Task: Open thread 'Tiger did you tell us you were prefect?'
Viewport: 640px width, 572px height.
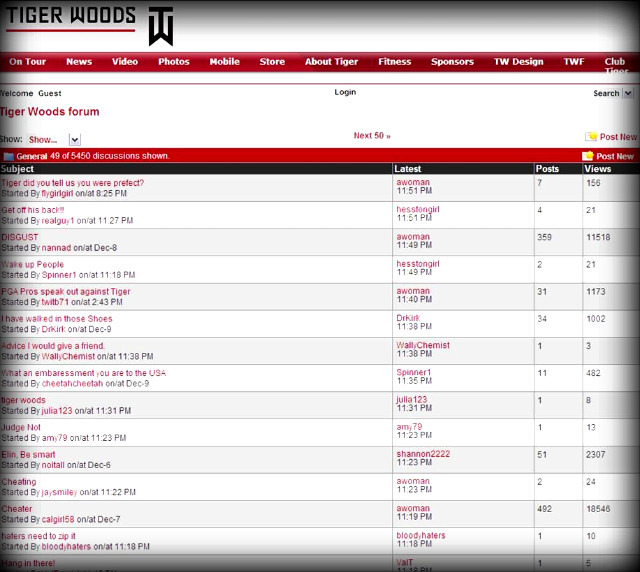Action: click(73, 183)
